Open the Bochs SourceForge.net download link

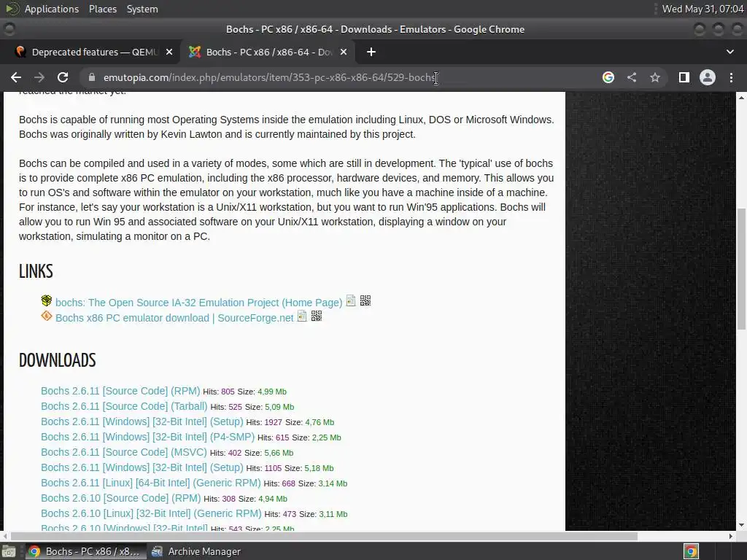coord(174,318)
